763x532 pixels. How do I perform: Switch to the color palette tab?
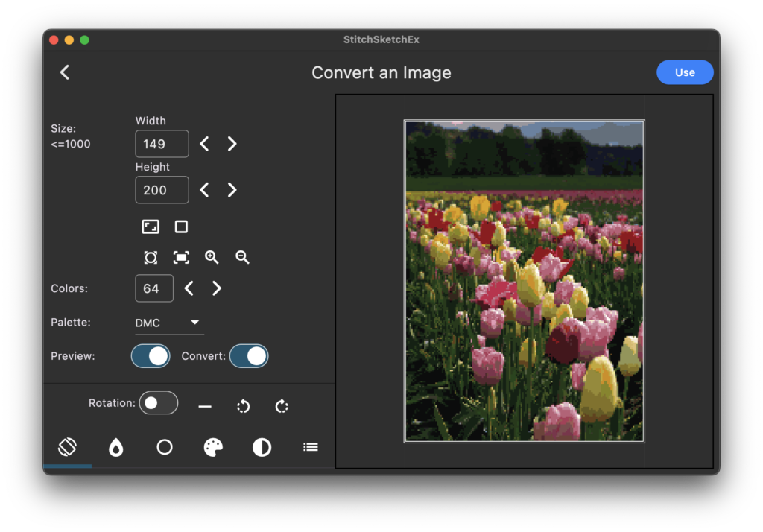[x=213, y=447]
